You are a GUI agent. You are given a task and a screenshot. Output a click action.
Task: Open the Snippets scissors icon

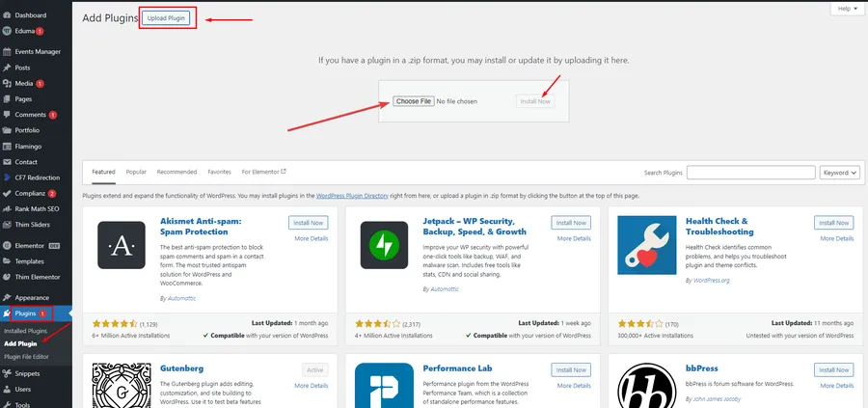(x=7, y=373)
